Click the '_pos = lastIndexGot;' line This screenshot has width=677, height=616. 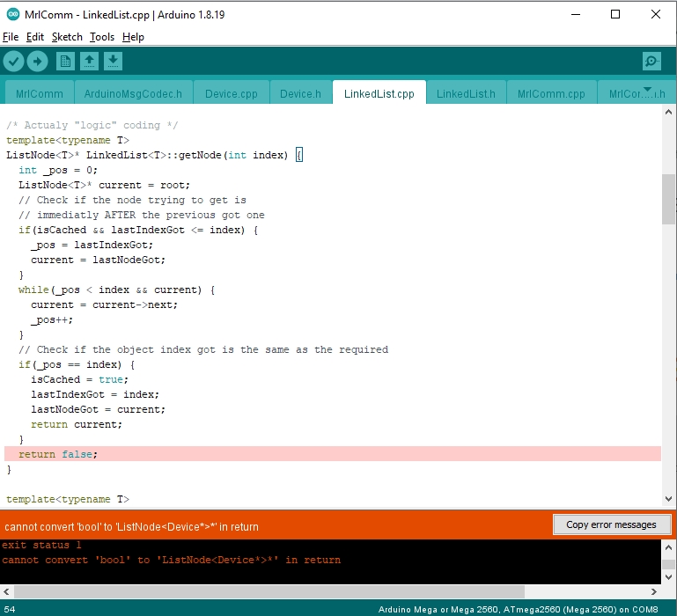[x=92, y=246]
